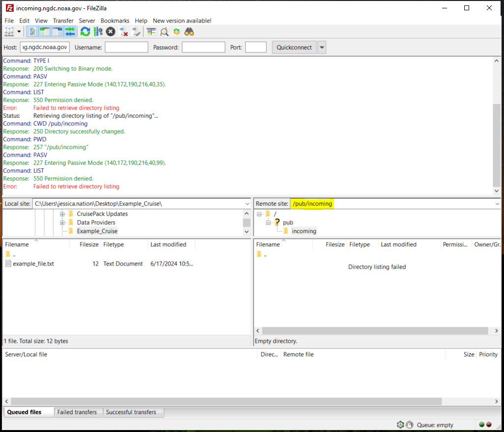Toggle processing of the transfer queue
The height and width of the screenshot is (432, 504).
98,32
